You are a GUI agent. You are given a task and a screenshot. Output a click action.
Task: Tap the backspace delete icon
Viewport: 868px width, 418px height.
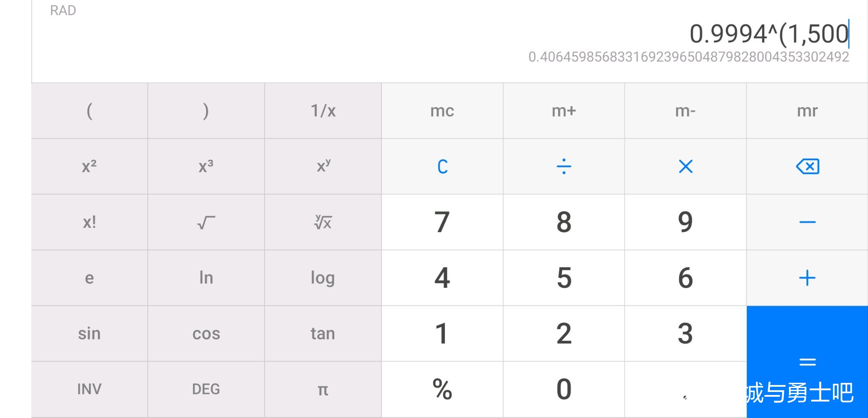coord(807,166)
